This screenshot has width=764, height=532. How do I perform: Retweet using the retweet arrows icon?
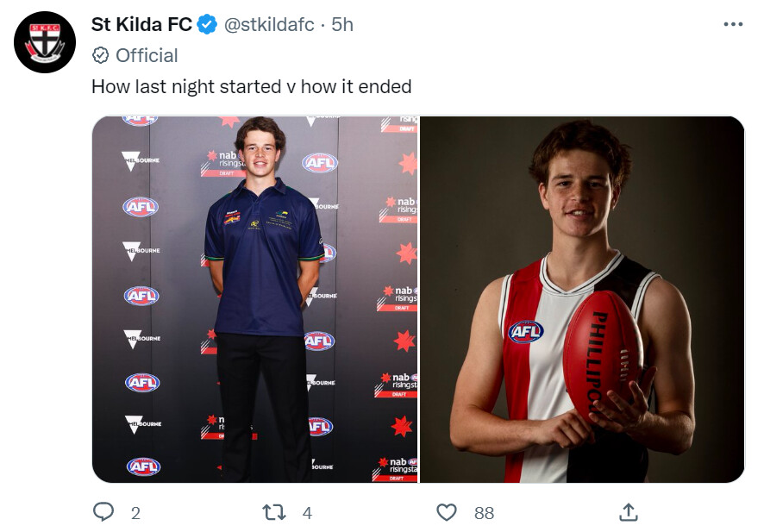273,513
